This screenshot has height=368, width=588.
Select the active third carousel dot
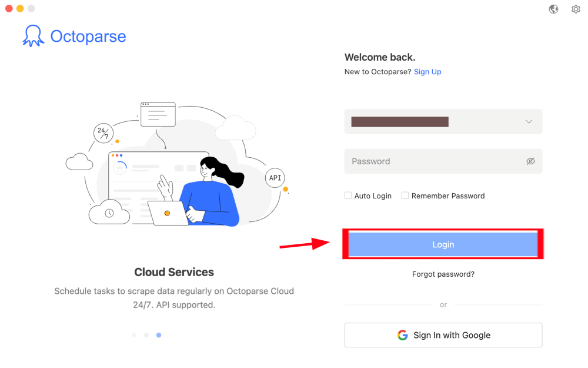coord(159,335)
